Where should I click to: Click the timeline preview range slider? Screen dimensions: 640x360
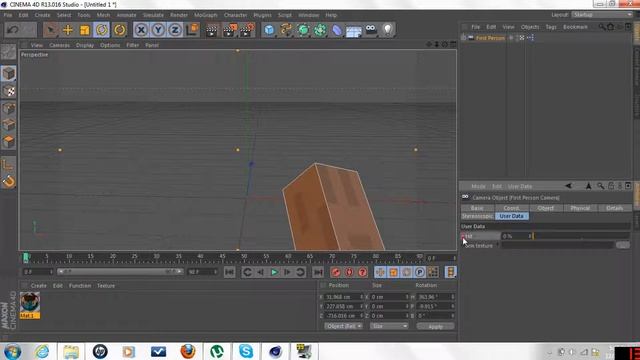(120, 271)
